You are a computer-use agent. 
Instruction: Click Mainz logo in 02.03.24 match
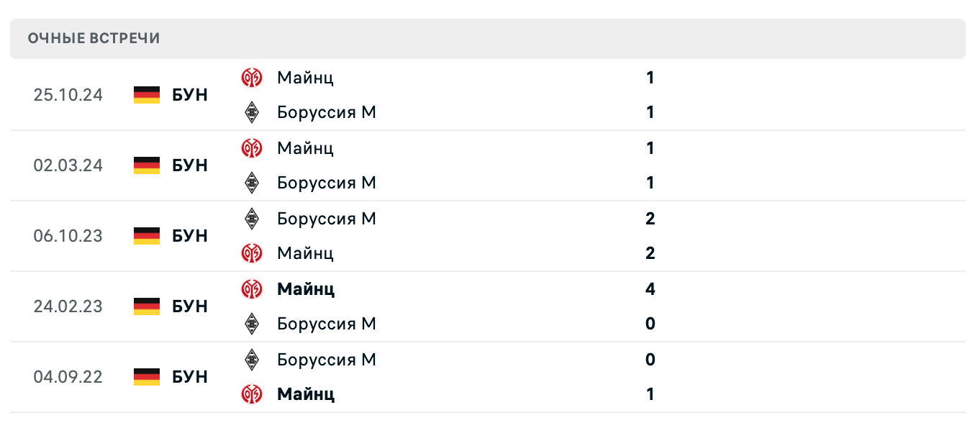click(x=251, y=148)
